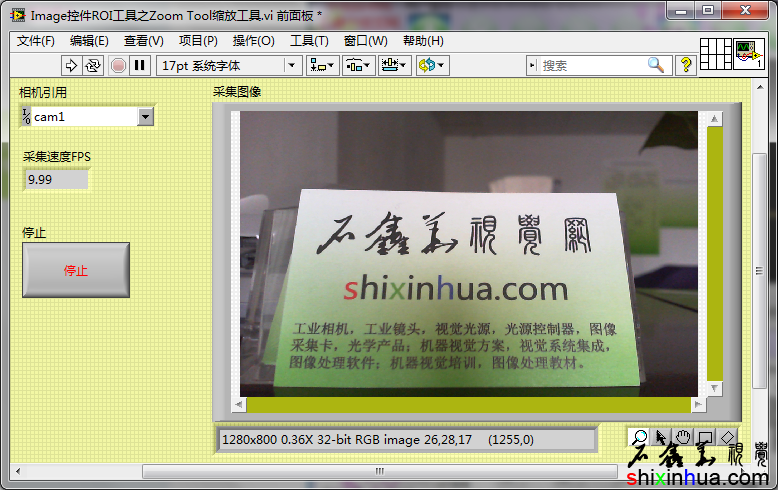Click the 搜索 search input field
This screenshot has height=490, width=778.
click(x=592, y=65)
